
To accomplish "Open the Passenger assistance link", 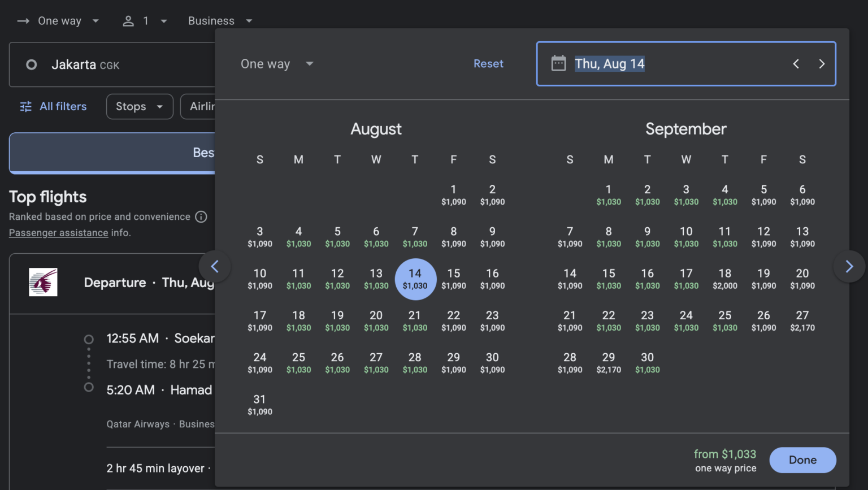I will tap(58, 233).
